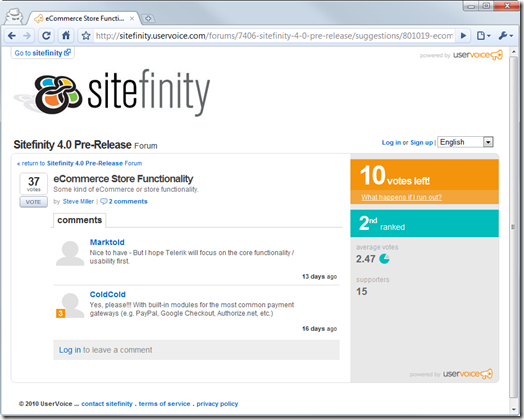Click the 13 days ago timestamp

(x=319, y=277)
